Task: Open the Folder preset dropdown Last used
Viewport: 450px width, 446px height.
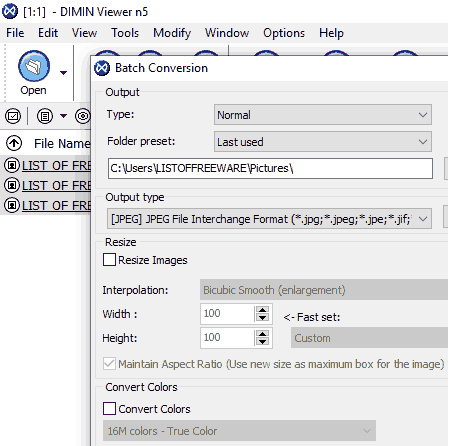Action: tap(323, 142)
